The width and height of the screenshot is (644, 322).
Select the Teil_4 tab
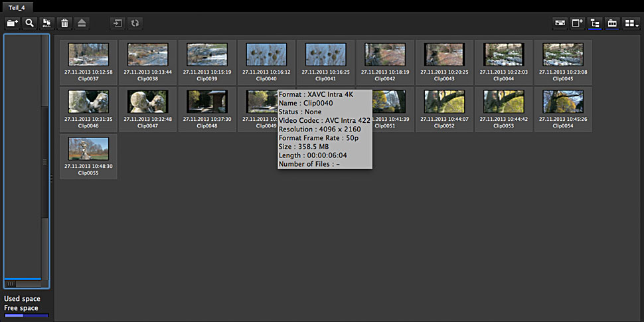(x=17, y=6)
